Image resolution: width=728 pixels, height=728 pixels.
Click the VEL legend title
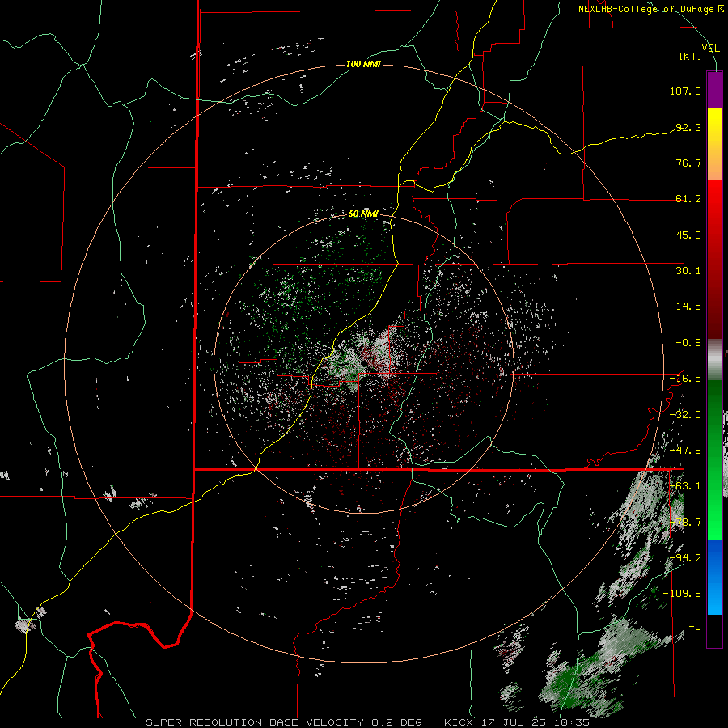[x=711, y=48]
